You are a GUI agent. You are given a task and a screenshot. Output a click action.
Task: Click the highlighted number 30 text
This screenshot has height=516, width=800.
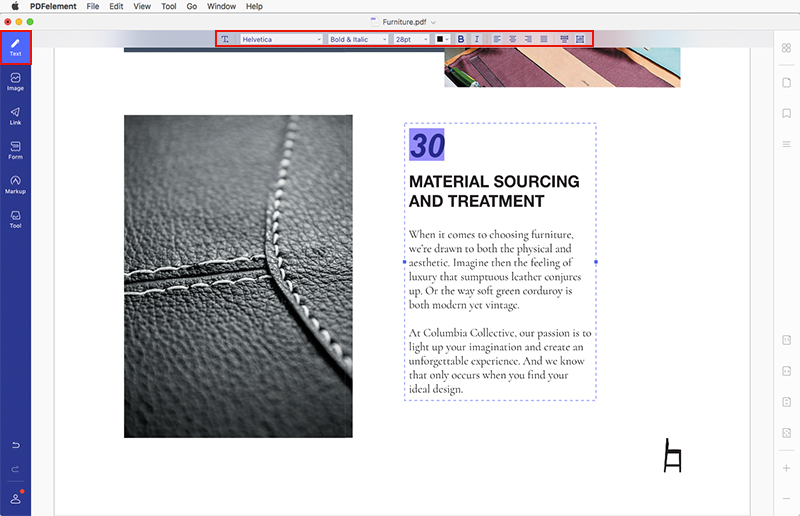(427, 145)
